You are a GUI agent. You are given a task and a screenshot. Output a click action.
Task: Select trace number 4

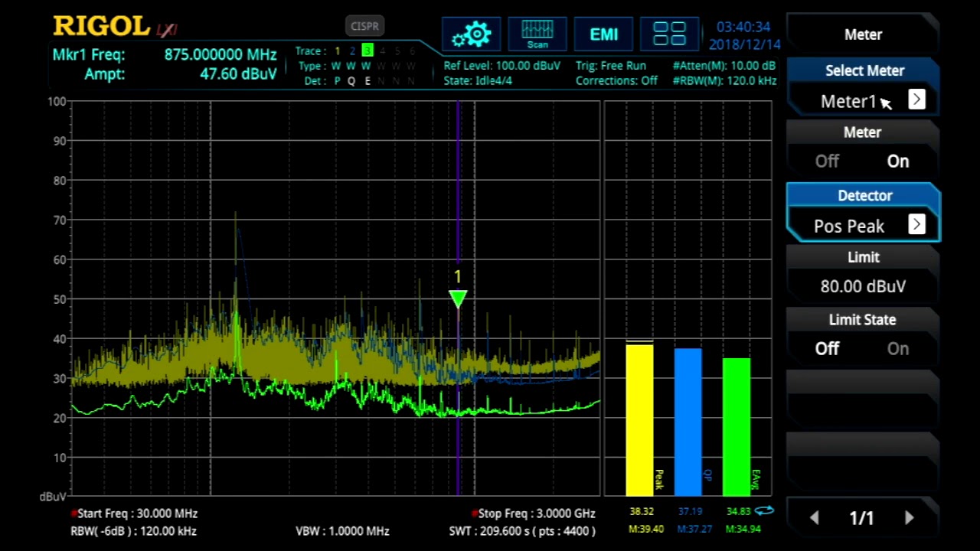(382, 51)
